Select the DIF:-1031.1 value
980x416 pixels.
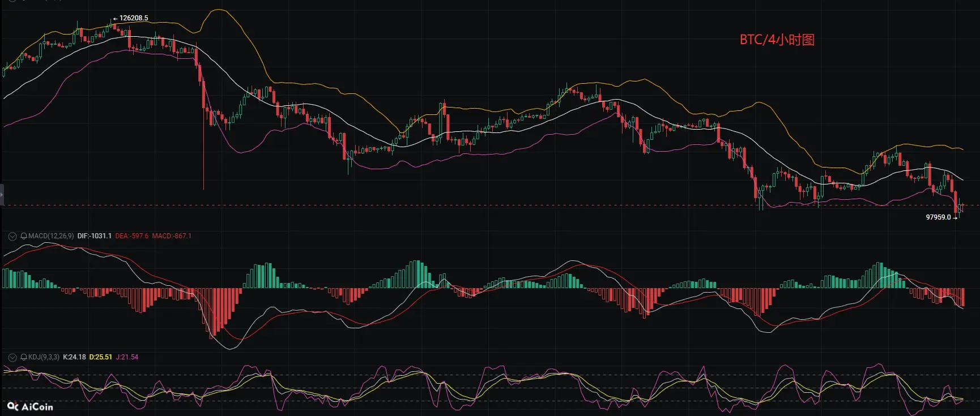coord(95,236)
